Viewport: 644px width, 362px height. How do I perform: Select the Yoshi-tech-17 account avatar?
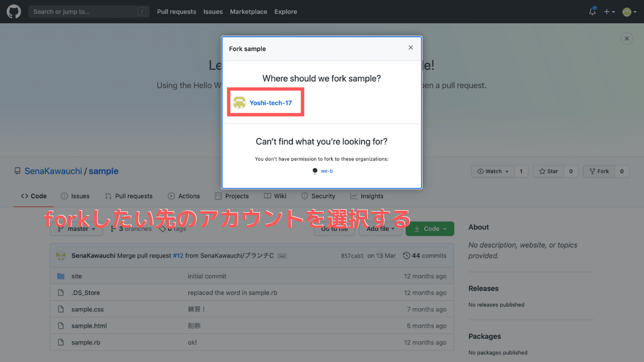point(239,102)
